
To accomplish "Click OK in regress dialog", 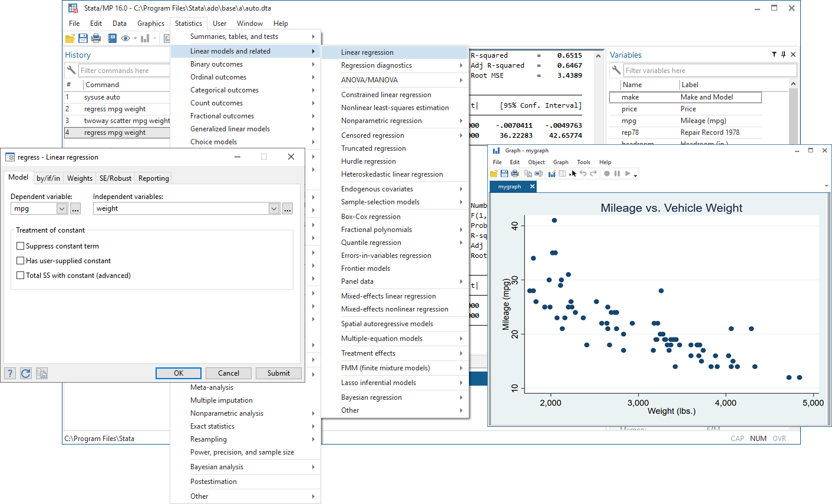I will (179, 373).
